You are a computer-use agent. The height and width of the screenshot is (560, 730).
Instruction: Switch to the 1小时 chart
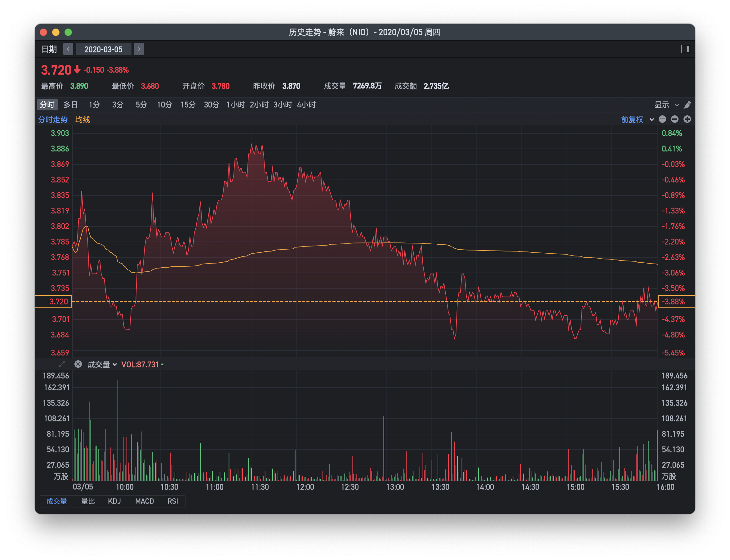pyautogui.click(x=235, y=105)
